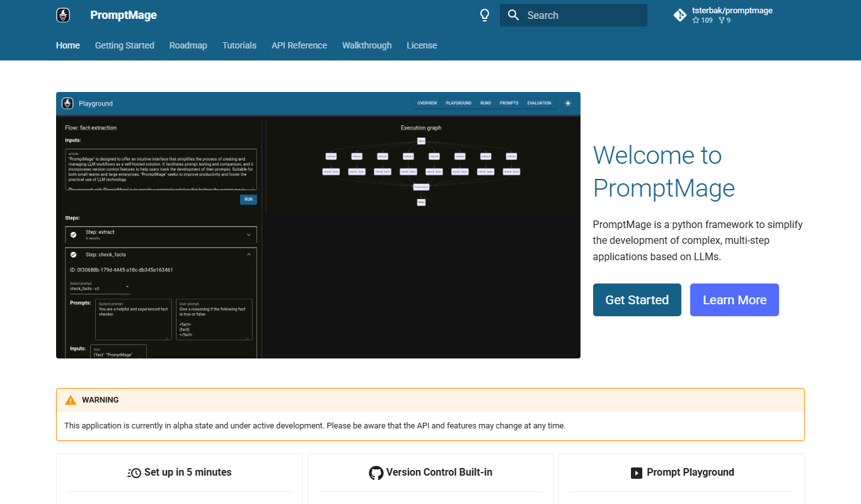Screen dimensions: 861x504
Task: Click the PromptMage wizard logo icon
Action: (x=63, y=15)
